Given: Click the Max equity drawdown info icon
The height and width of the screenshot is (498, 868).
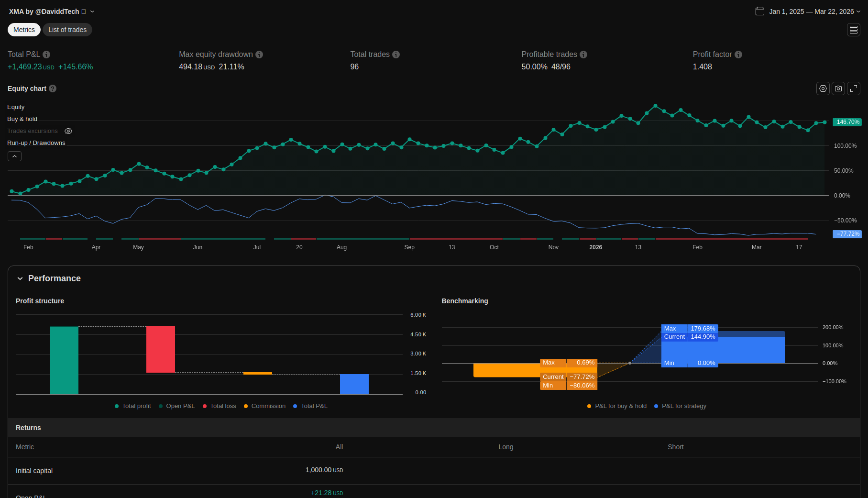Looking at the screenshot, I should pos(259,55).
